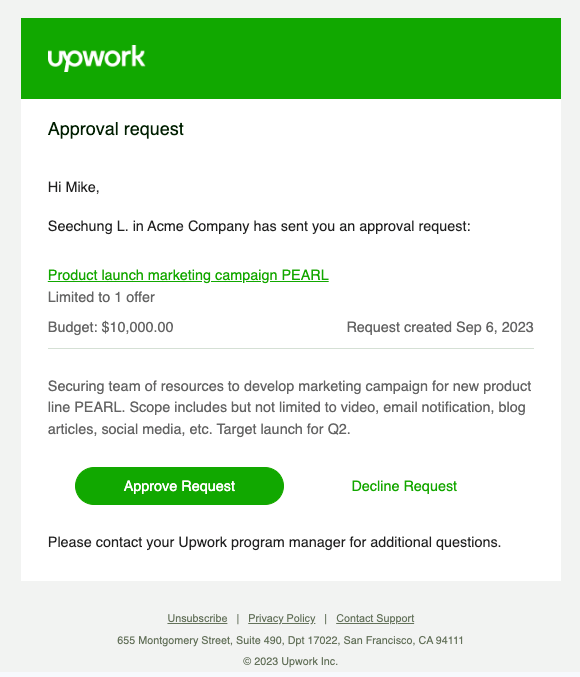Image resolution: width=580 pixels, height=677 pixels.
Task: Click the campaign description paragraph
Action: [289, 407]
